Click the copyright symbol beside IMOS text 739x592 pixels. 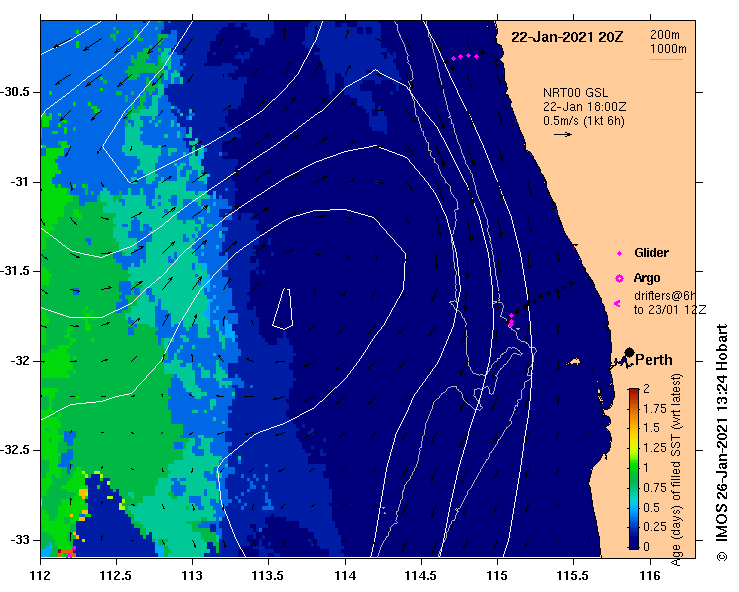[722, 556]
